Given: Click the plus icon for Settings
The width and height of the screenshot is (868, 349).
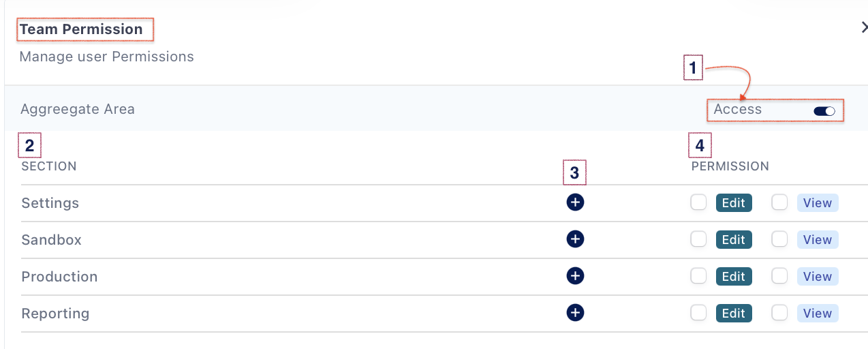Looking at the screenshot, I should [x=575, y=202].
